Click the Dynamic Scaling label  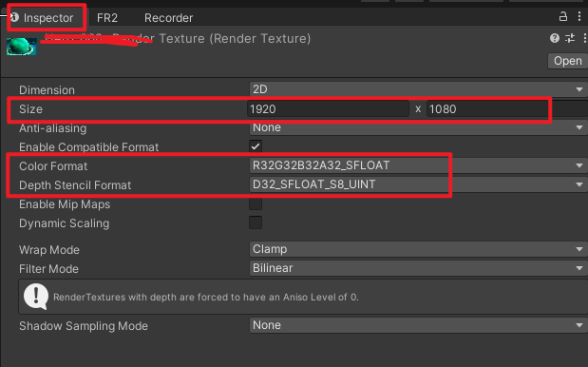coord(65,223)
